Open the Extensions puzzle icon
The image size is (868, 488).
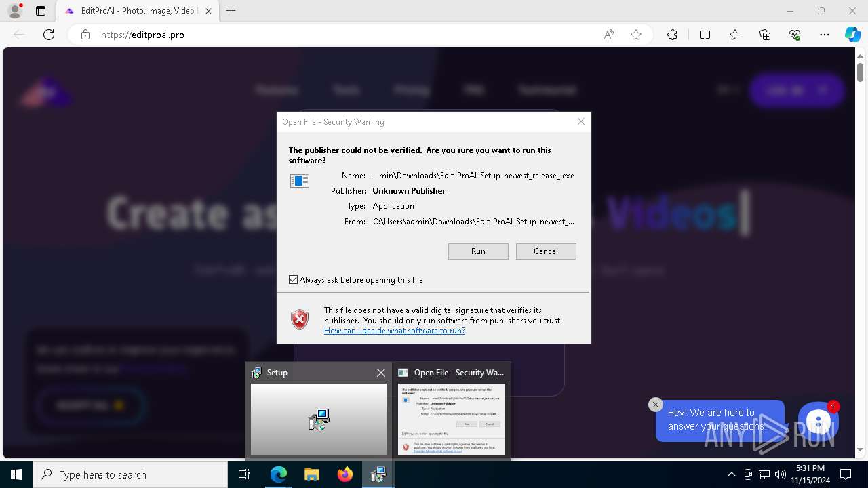672,35
